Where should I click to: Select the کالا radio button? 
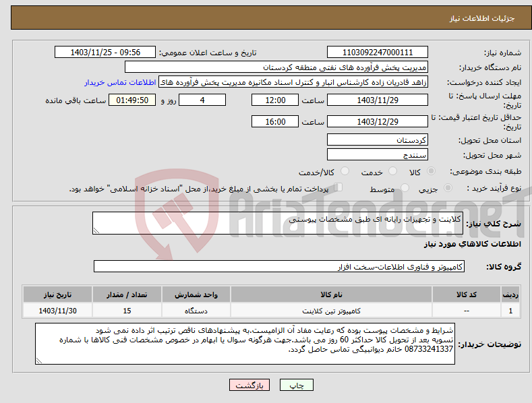point(431,171)
